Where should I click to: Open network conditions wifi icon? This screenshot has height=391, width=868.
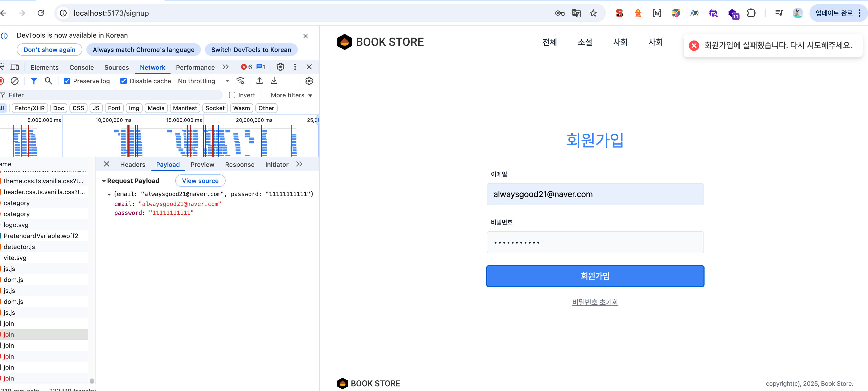tap(241, 81)
